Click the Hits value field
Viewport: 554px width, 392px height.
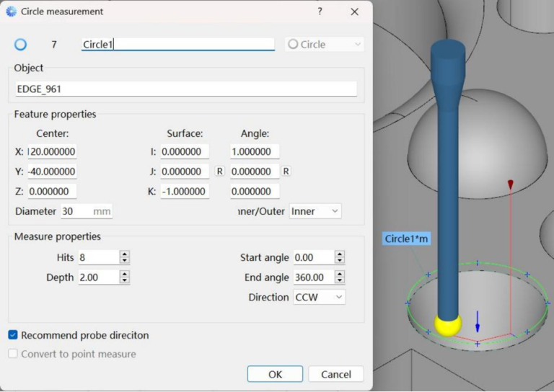point(99,257)
